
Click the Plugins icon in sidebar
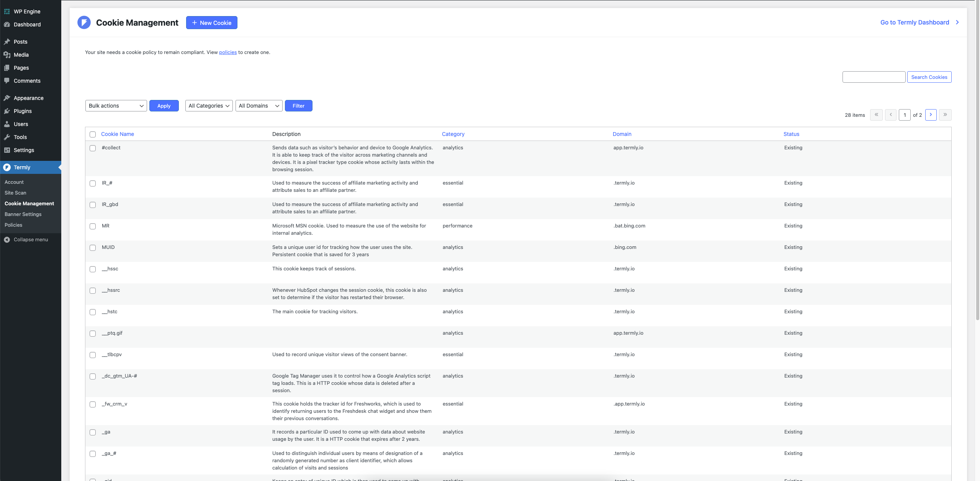(7, 111)
